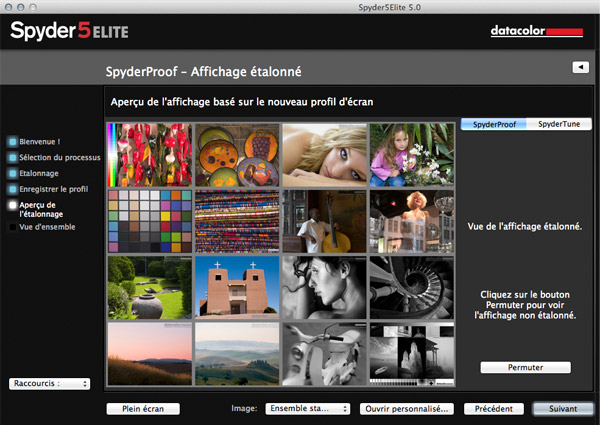The image size is (600, 425).
Task: Click the datacolor logo
Action: point(536,31)
